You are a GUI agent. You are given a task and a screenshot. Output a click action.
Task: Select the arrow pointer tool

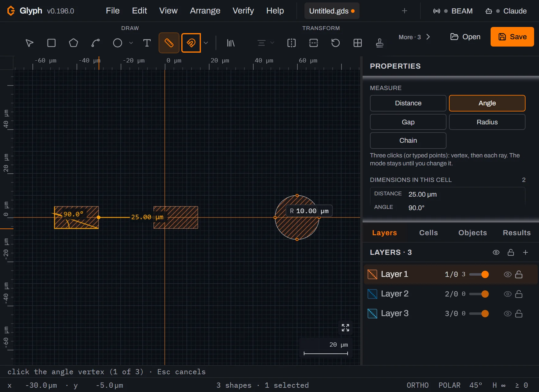[x=29, y=43]
